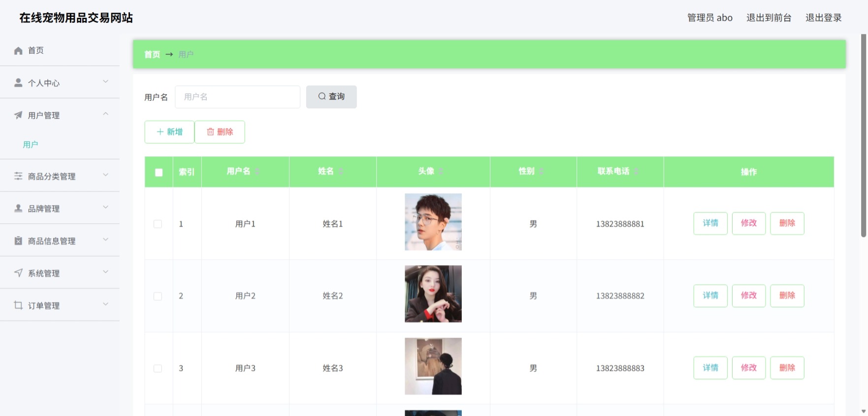This screenshot has width=868, height=416.
Task: Click the 新增 add button
Action: click(169, 132)
